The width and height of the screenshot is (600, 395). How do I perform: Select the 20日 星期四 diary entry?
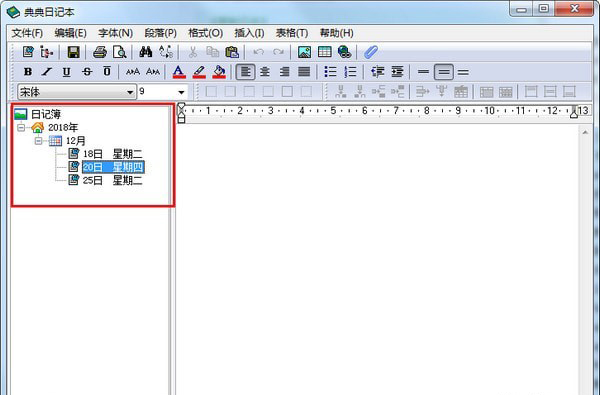tap(113, 167)
